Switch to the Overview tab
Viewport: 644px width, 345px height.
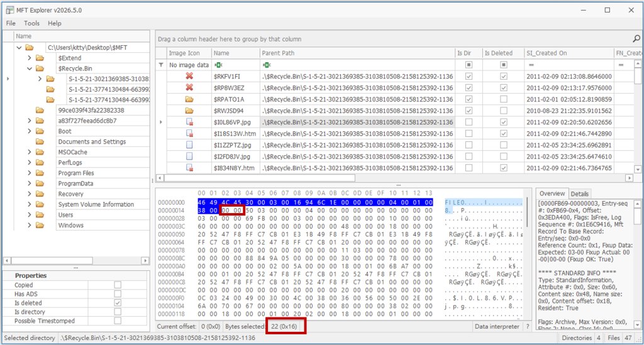tap(552, 194)
